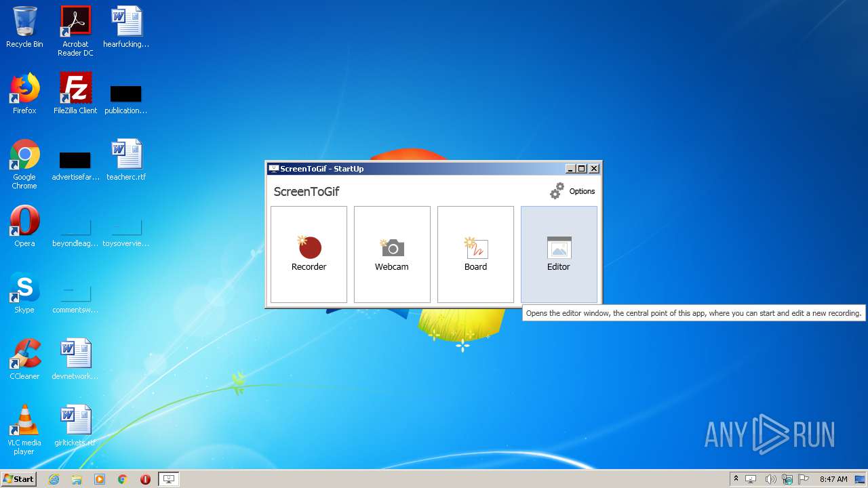Select the Firefox desktop shortcut
Viewport: 868px width, 488px height.
click(24, 94)
